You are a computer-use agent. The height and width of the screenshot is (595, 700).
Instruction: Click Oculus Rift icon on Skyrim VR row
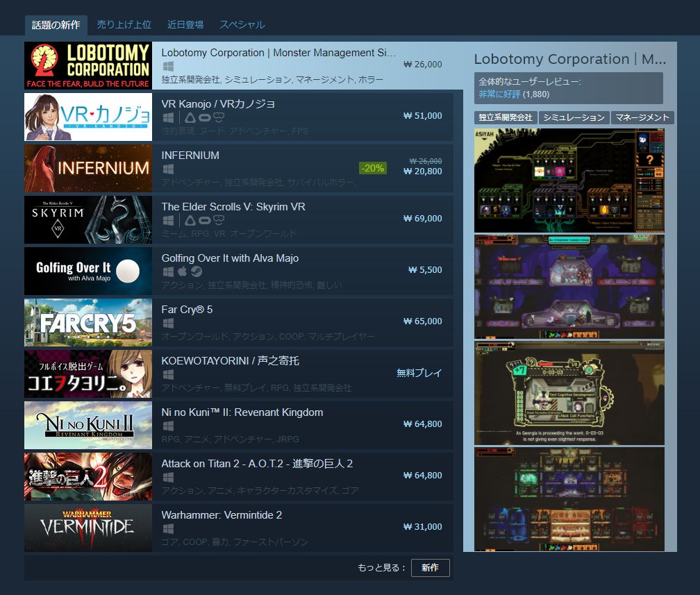[x=204, y=221]
